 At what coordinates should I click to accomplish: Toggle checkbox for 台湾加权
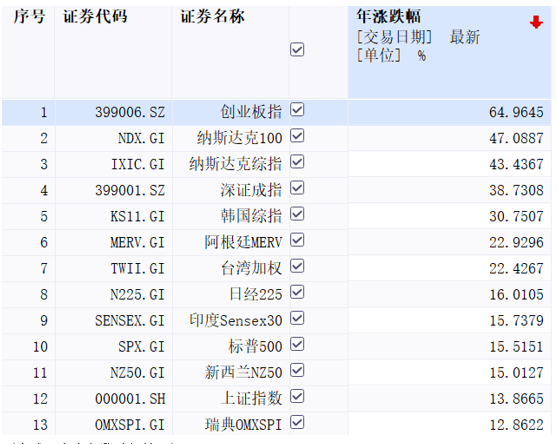pos(297,266)
